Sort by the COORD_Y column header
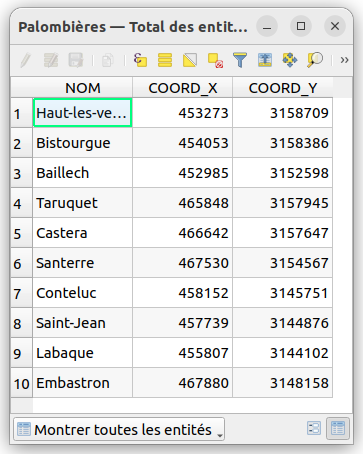Image resolution: width=363 pixels, height=454 pixels. (283, 88)
